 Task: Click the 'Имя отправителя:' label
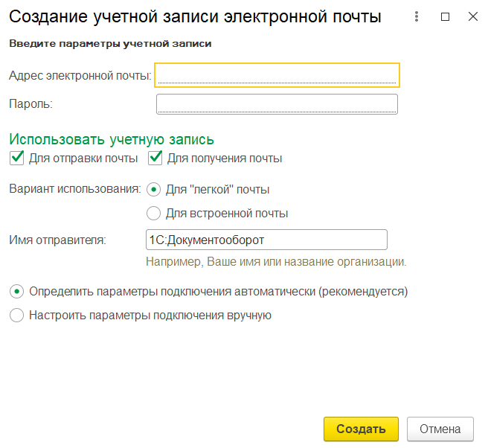(x=57, y=240)
